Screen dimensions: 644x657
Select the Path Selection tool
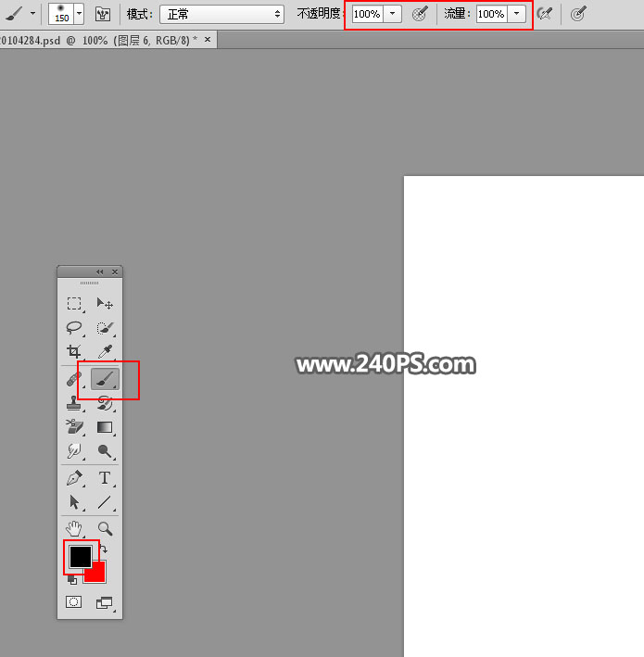coord(74,502)
